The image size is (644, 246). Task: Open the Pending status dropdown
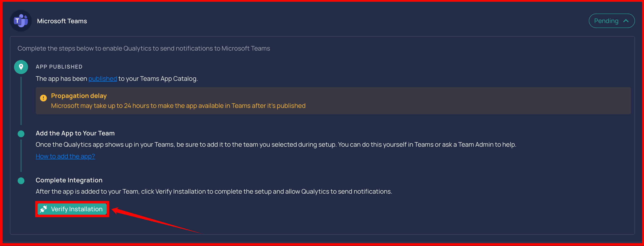click(x=611, y=21)
